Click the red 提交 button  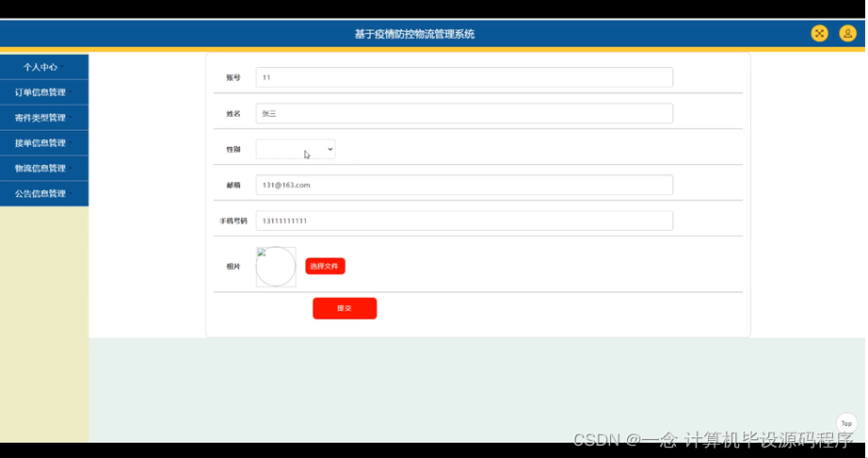[345, 308]
